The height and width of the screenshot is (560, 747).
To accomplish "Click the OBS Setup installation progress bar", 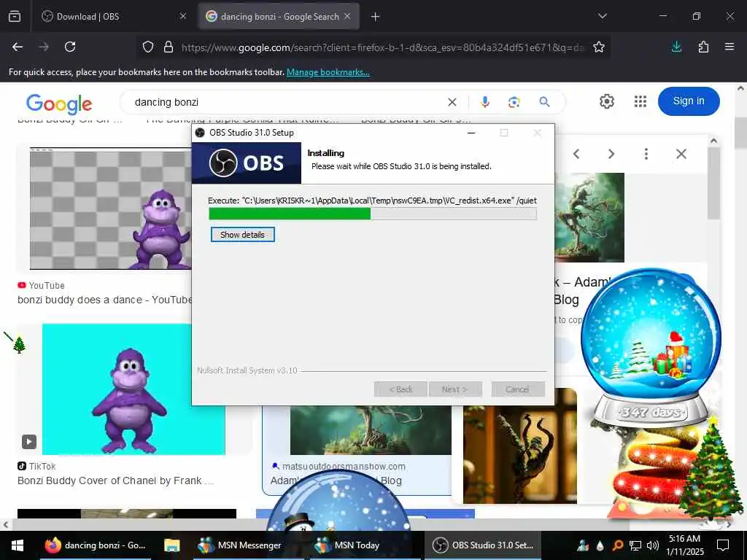I will tap(373, 214).
